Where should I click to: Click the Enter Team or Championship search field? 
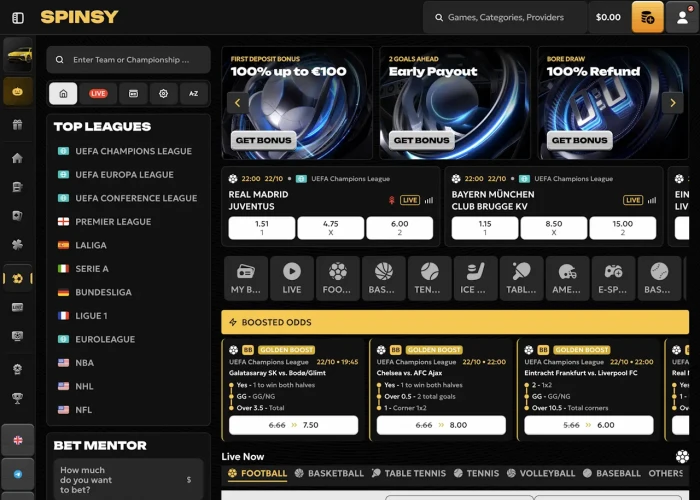[129, 60]
